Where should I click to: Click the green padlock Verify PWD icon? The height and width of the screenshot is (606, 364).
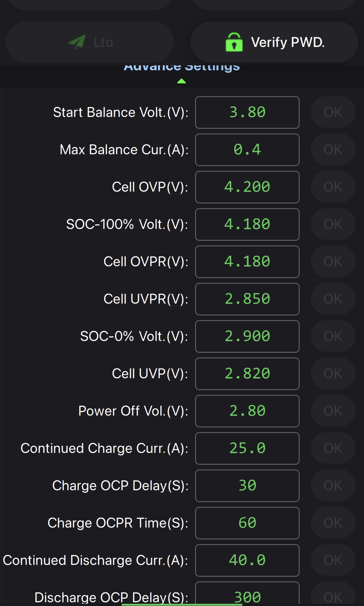click(234, 42)
